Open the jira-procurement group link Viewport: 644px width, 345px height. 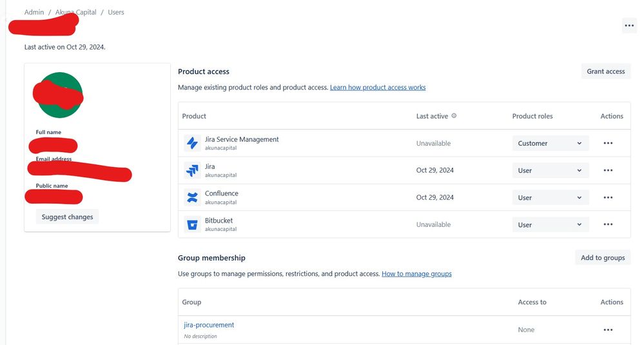[209, 325]
